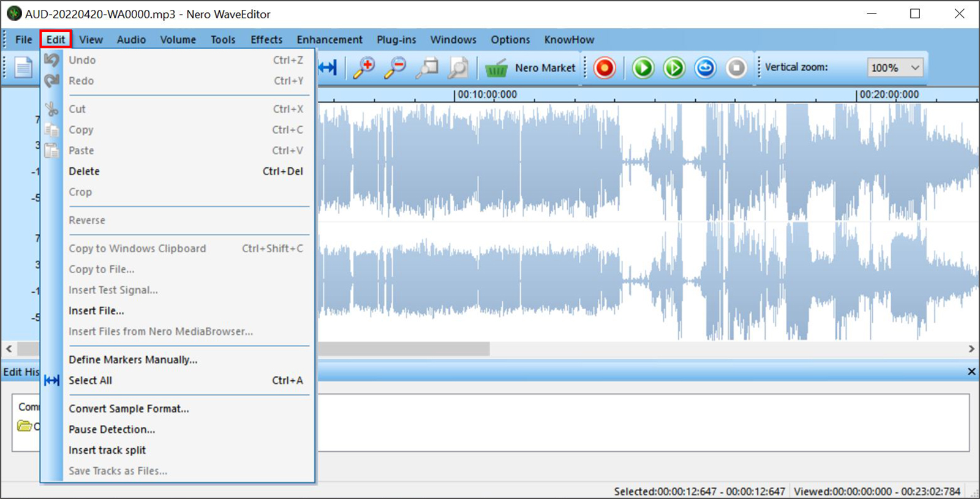Click the 00:10:00:000 timeline marker
This screenshot has height=499, width=980.
tap(487, 95)
